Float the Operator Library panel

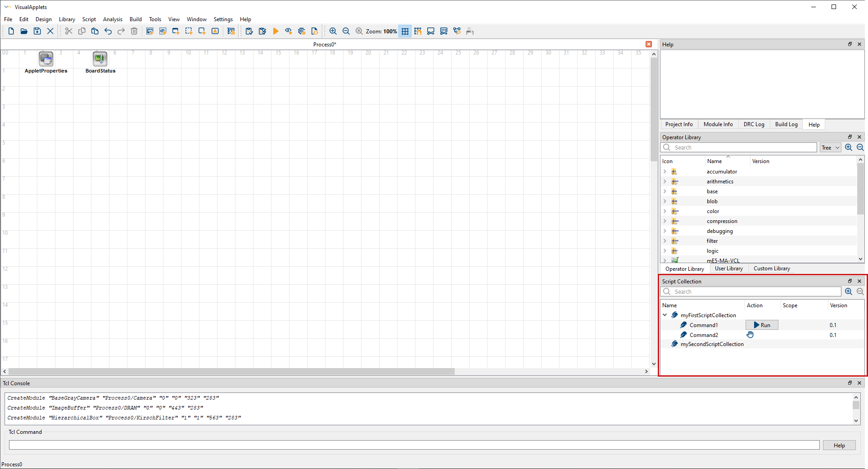click(x=850, y=137)
